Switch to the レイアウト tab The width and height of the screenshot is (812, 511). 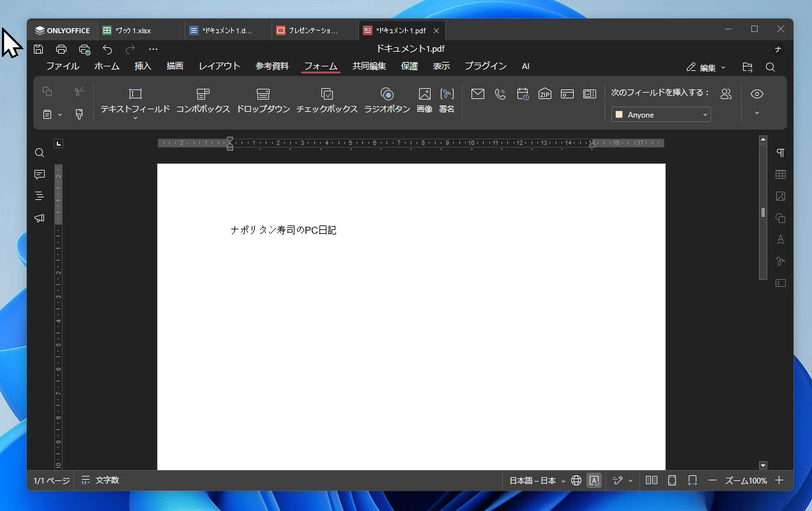(219, 66)
